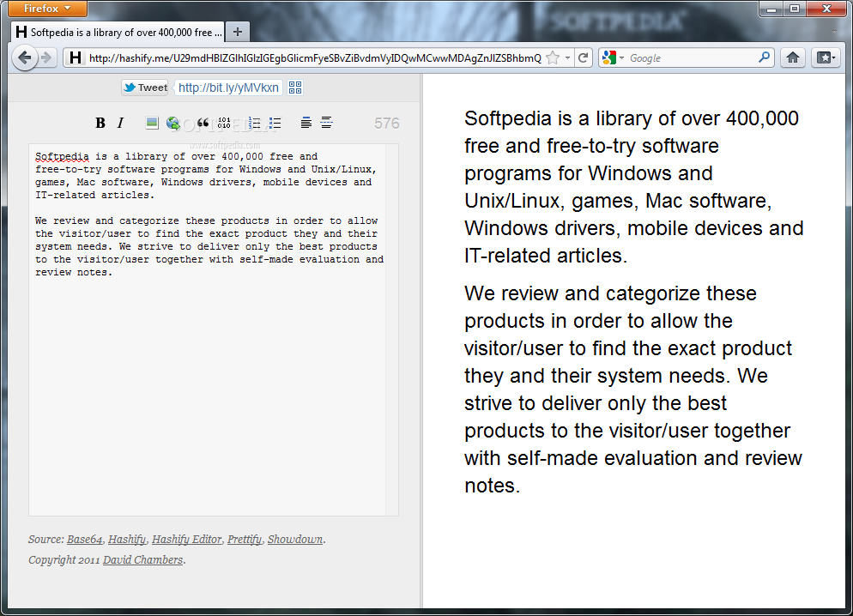The image size is (853, 616).
Task: Insert a hyperlink with the globe icon
Action: [x=173, y=123]
